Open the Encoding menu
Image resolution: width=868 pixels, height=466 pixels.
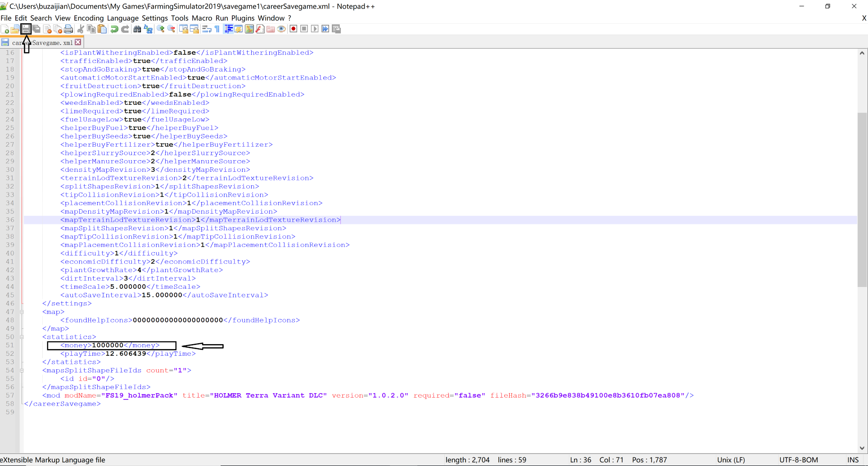(89, 18)
